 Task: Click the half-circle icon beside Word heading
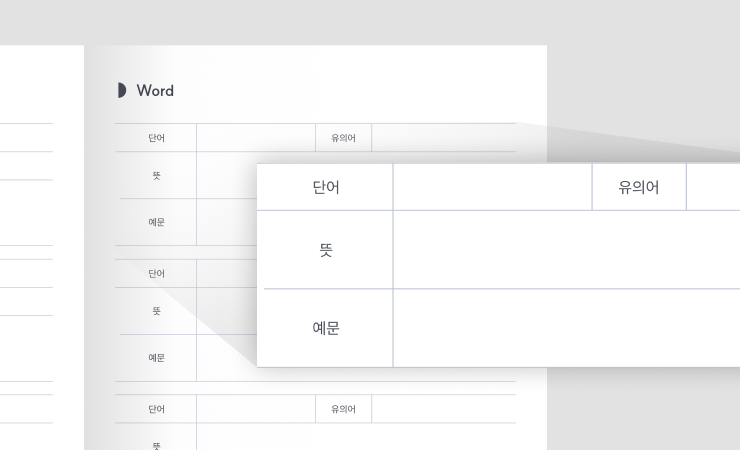click(x=122, y=90)
